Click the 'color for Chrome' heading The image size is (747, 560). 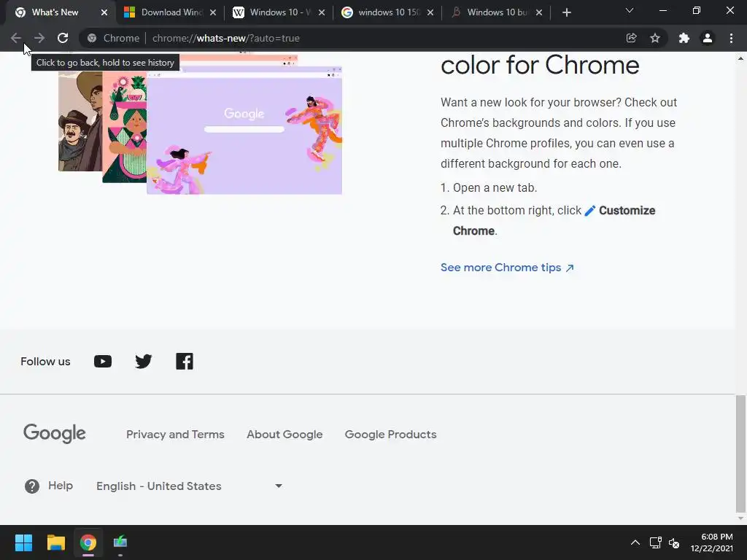pos(540,65)
